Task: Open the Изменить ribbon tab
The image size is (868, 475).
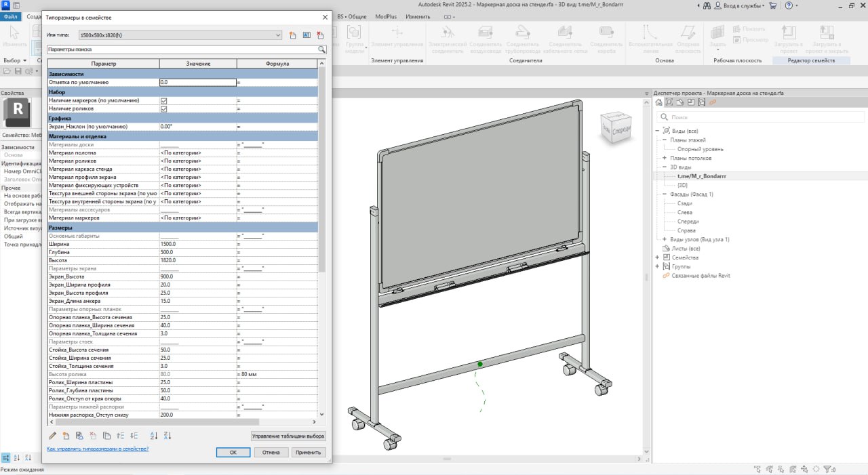Action: pos(418,16)
